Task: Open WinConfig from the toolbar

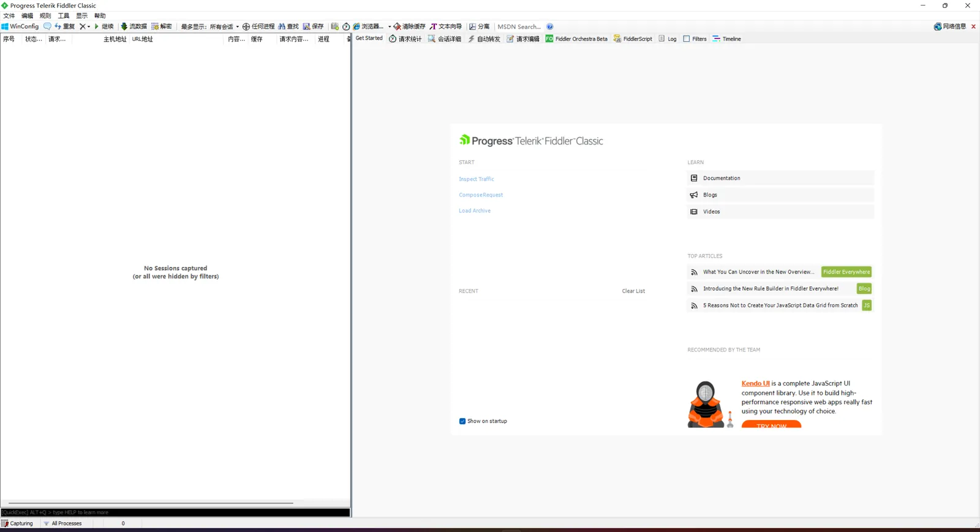Action: (x=20, y=26)
